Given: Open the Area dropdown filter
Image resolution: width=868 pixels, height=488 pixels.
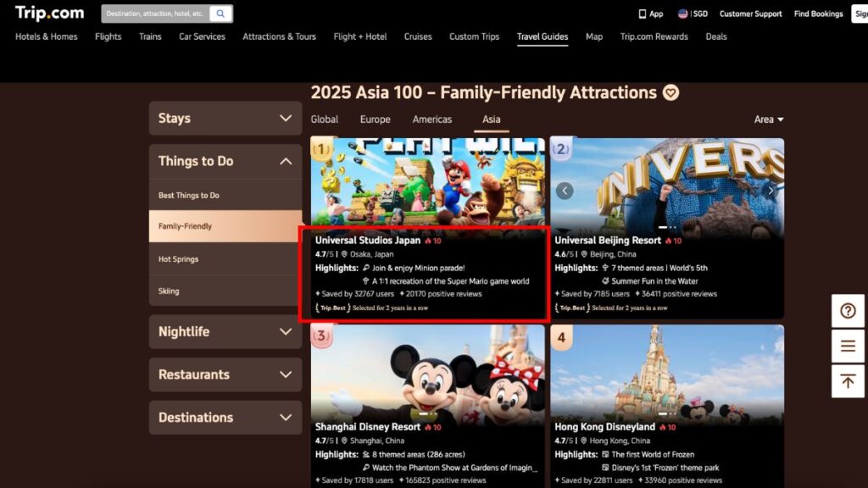Looking at the screenshot, I should (769, 119).
